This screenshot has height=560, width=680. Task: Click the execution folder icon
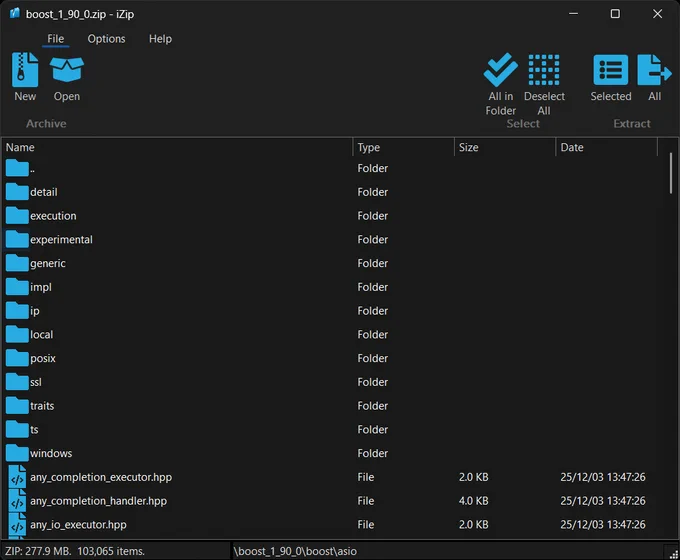point(17,216)
